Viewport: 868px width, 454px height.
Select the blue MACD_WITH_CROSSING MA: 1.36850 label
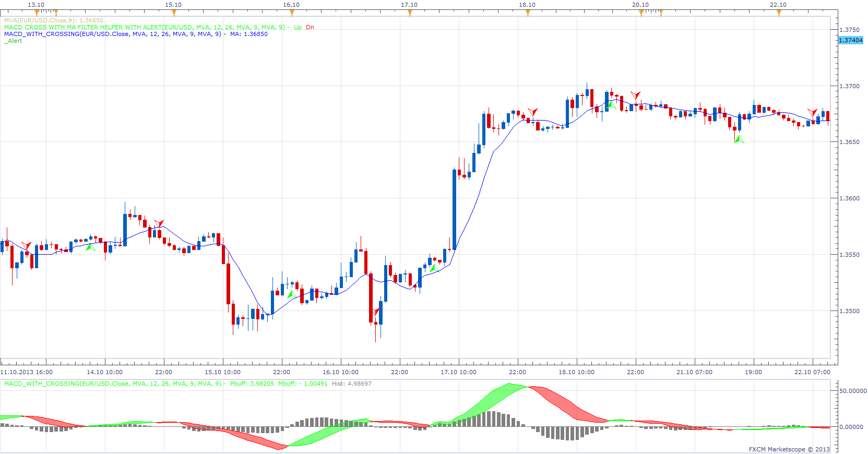click(x=136, y=34)
